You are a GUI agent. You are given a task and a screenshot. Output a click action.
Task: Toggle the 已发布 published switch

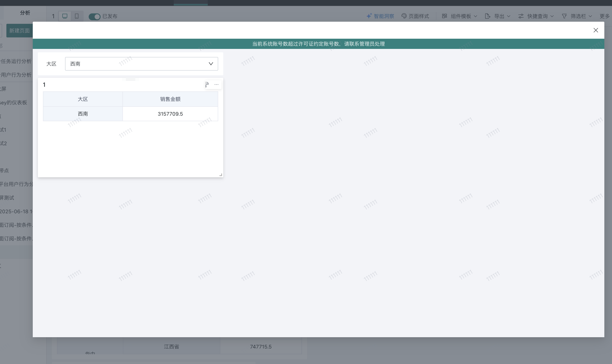coord(94,16)
